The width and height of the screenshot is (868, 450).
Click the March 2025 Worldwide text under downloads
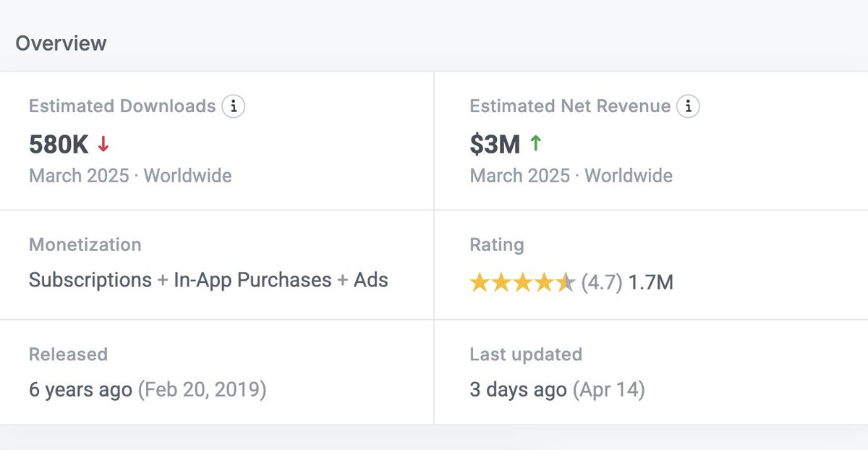tap(129, 175)
